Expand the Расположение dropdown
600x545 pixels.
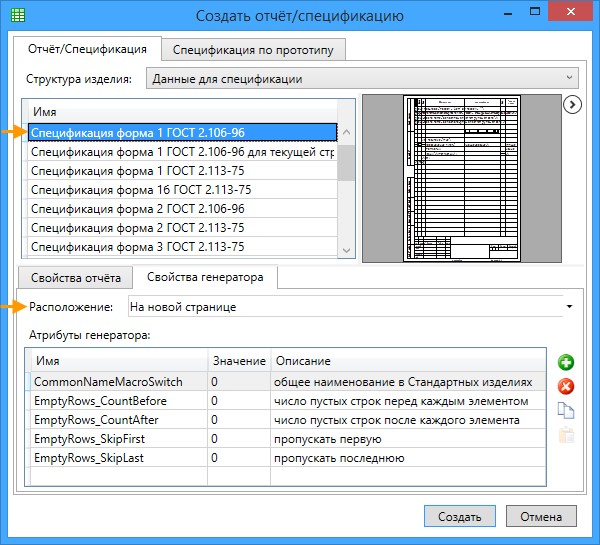click(568, 307)
